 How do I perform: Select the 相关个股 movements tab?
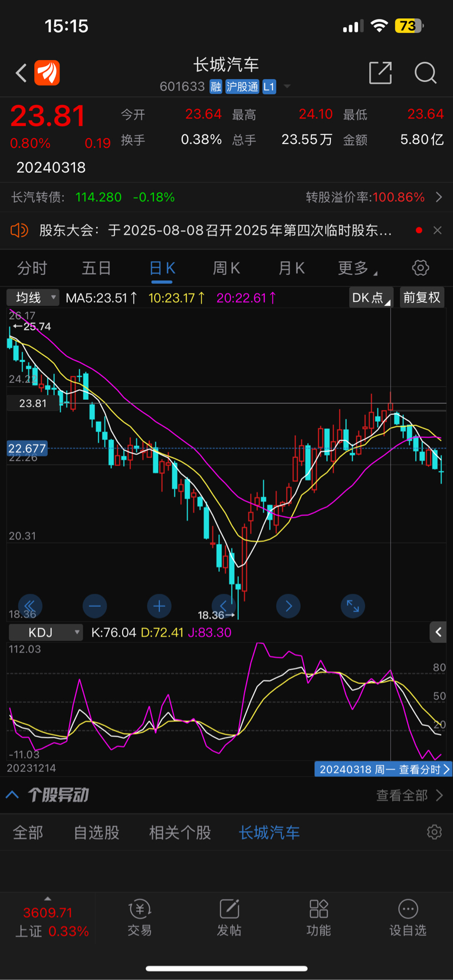pos(180,833)
